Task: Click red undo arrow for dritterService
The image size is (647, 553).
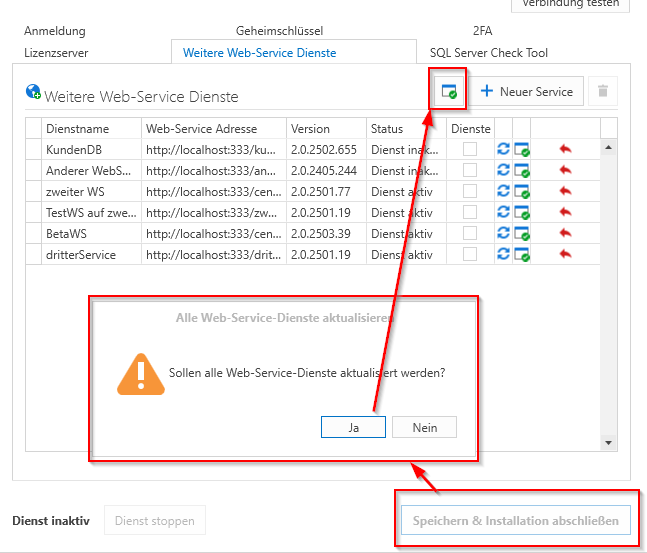Action: [x=565, y=255]
